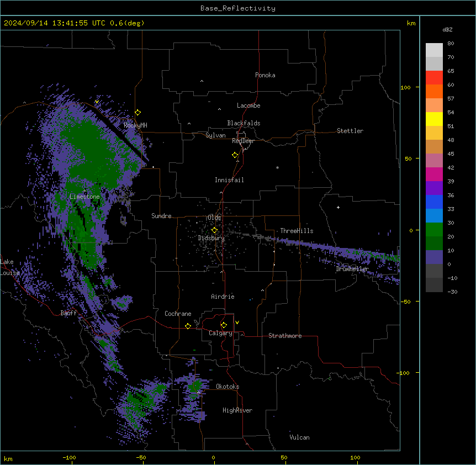Click the Cochrane town label
Image resolution: width=476 pixels, height=465 pixels.
click(178, 314)
